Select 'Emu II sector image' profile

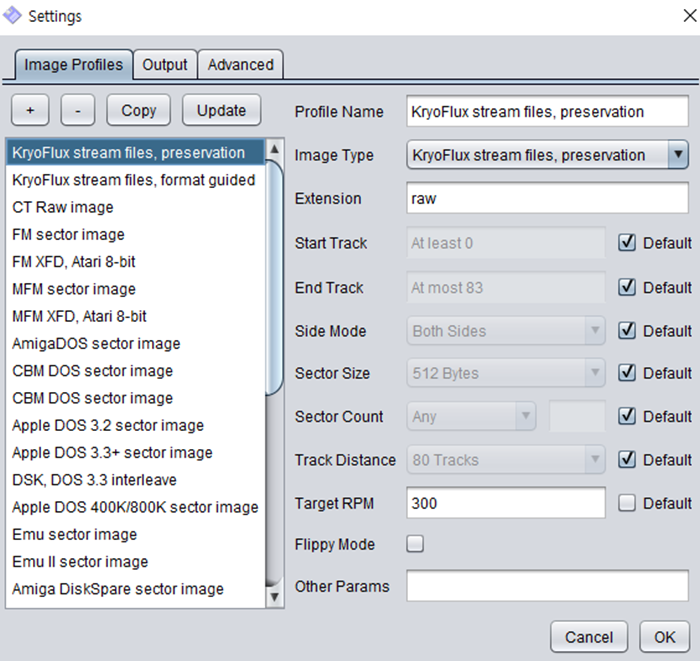(x=135, y=561)
